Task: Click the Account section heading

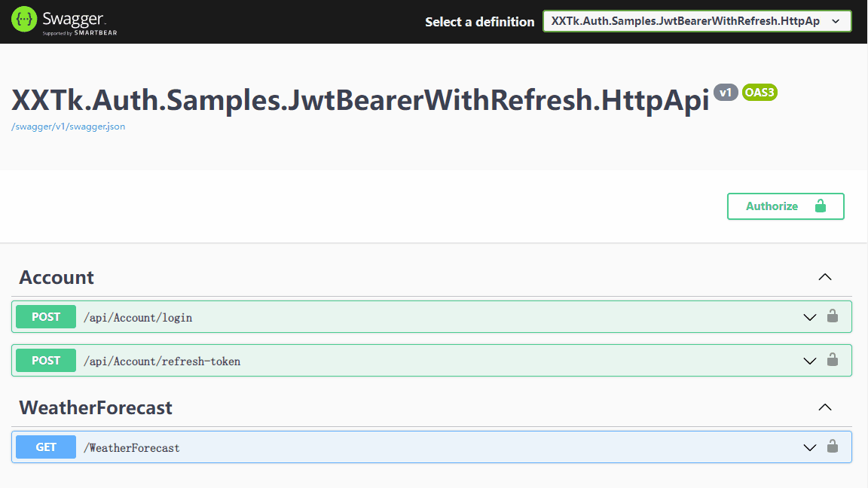Action: (x=57, y=277)
